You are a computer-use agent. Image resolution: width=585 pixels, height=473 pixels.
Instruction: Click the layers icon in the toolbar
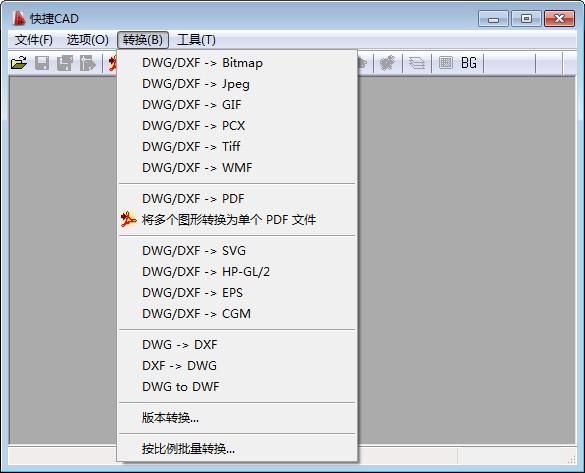pyautogui.click(x=417, y=63)
